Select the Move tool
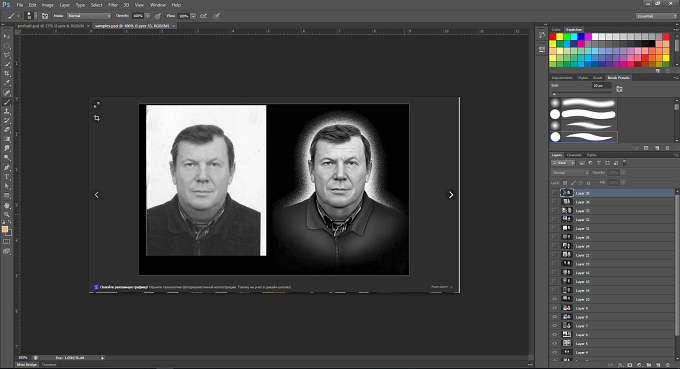 7,36
